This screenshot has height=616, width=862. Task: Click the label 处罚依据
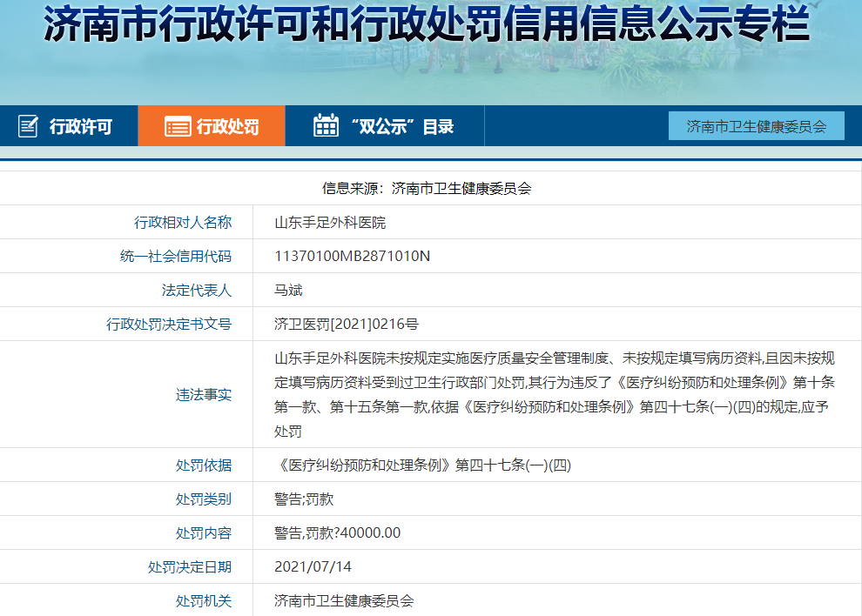pyautogui.click(x=204, y=465)
